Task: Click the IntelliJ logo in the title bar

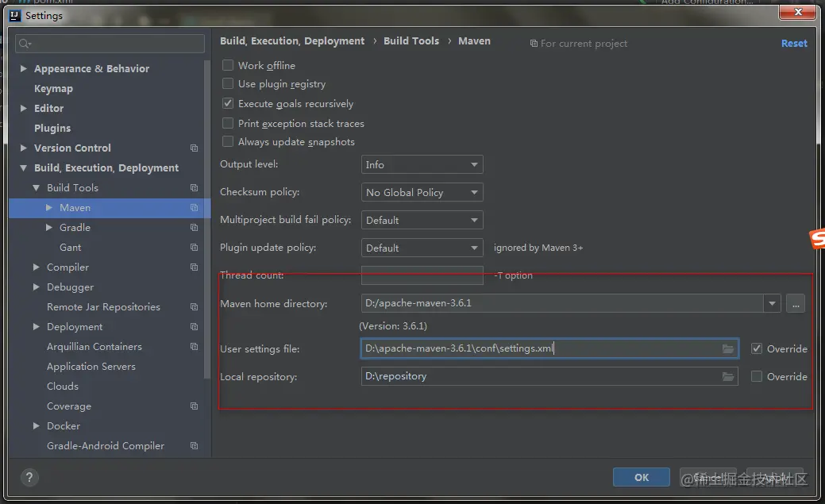Action: click(15, 16)
